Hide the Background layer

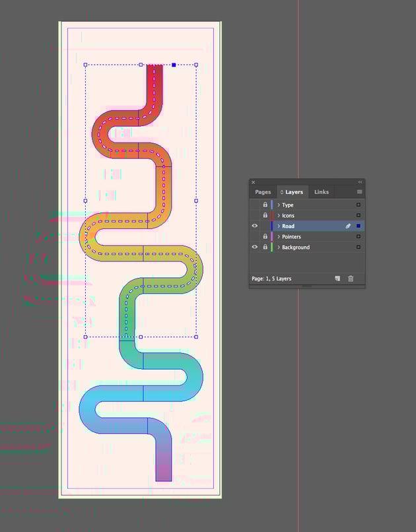255,247
